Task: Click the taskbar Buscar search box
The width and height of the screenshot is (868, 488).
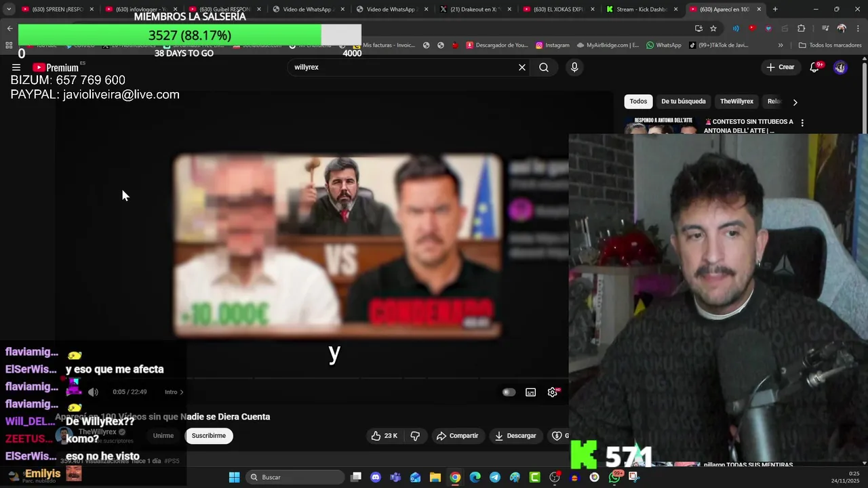Action: (294, 477)
